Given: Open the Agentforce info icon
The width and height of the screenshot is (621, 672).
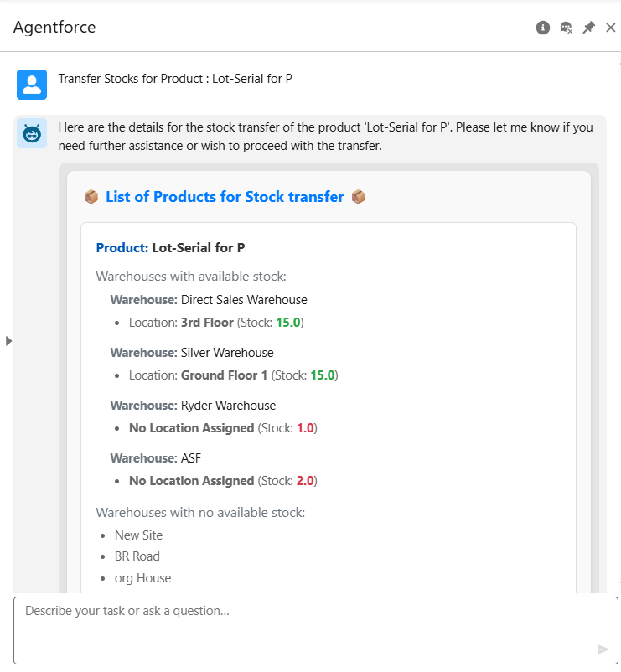Looking at the screenshot, I should [542, 28].
